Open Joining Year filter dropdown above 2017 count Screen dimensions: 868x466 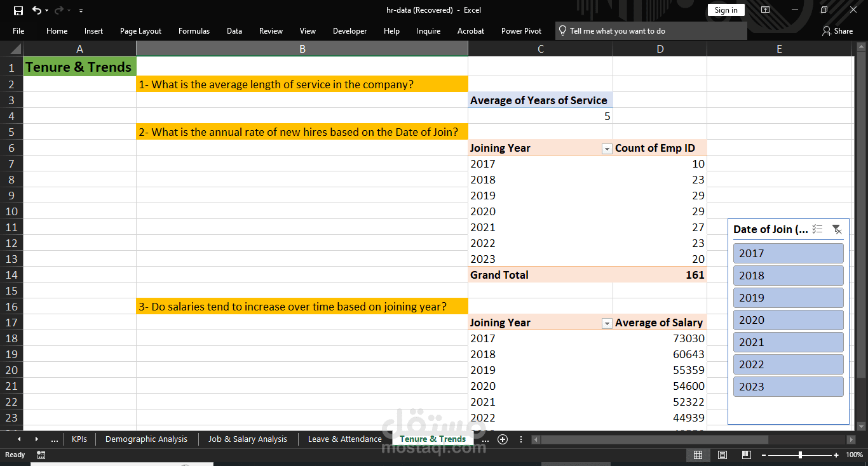tap(606, 149)
